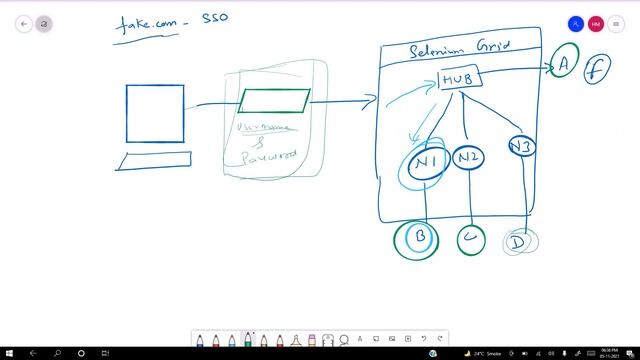Click the round gray icon beside the back arrow
This screenshot has width=640, height=360.
click(x=44, y=24)
